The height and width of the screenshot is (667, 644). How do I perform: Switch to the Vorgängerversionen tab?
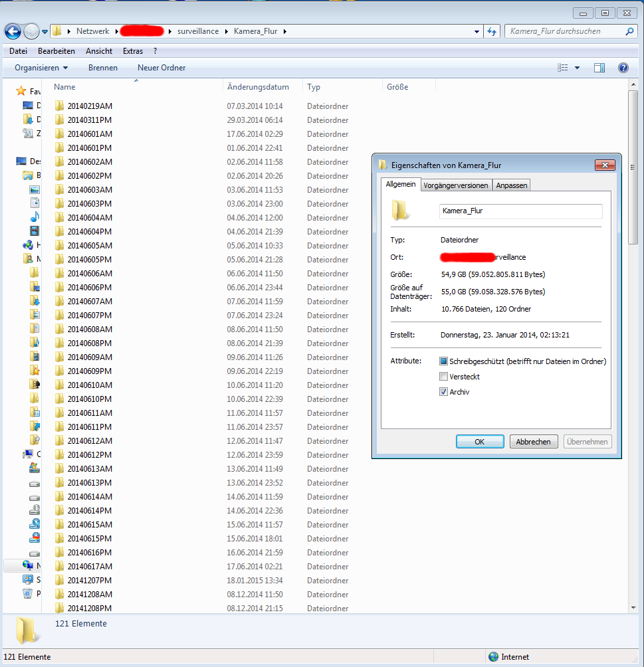pos(457,185)
